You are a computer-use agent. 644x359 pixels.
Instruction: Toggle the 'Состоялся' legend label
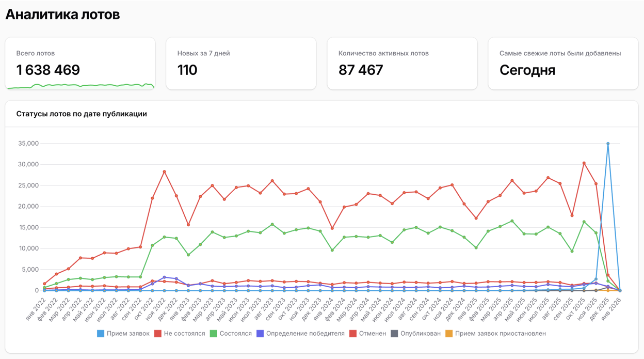(231, 334)
